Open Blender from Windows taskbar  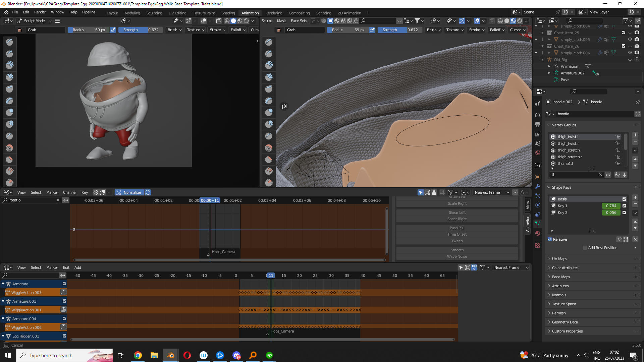171,355
